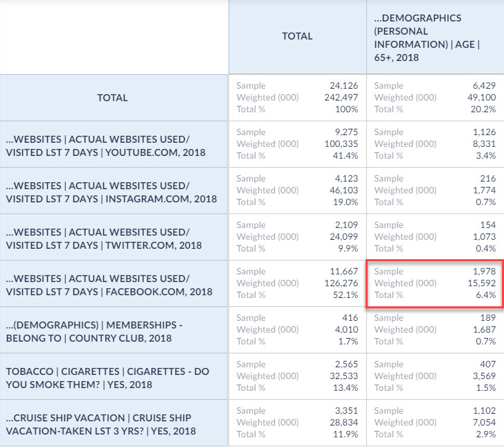Click Country Club sample value 416
Image resolution: width=504 pixels, height=447 pixels.
point(350,317)
